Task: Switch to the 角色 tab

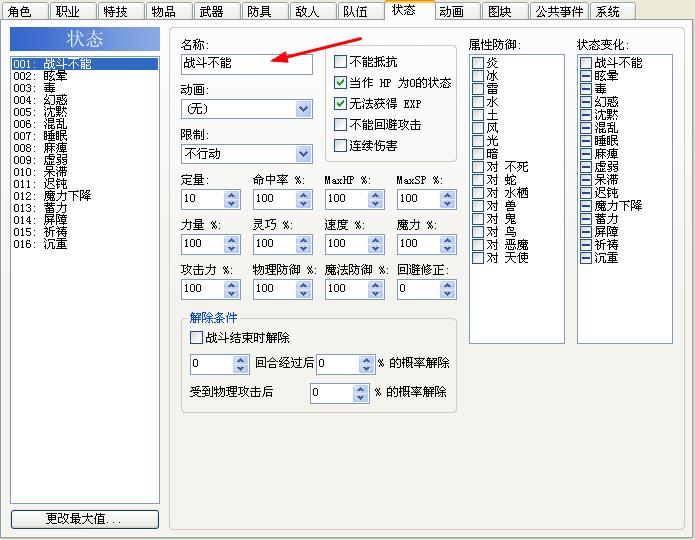Action: click(x=25, y=11)
